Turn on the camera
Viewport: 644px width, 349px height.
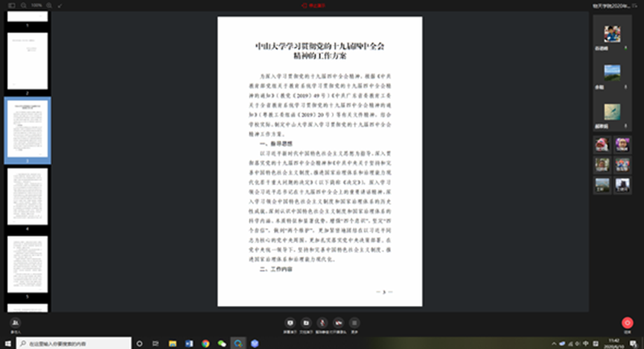coord(339,324)
